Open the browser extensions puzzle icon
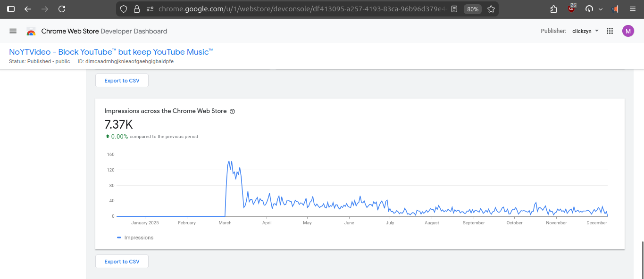644x279 pixels. point(553,8)
